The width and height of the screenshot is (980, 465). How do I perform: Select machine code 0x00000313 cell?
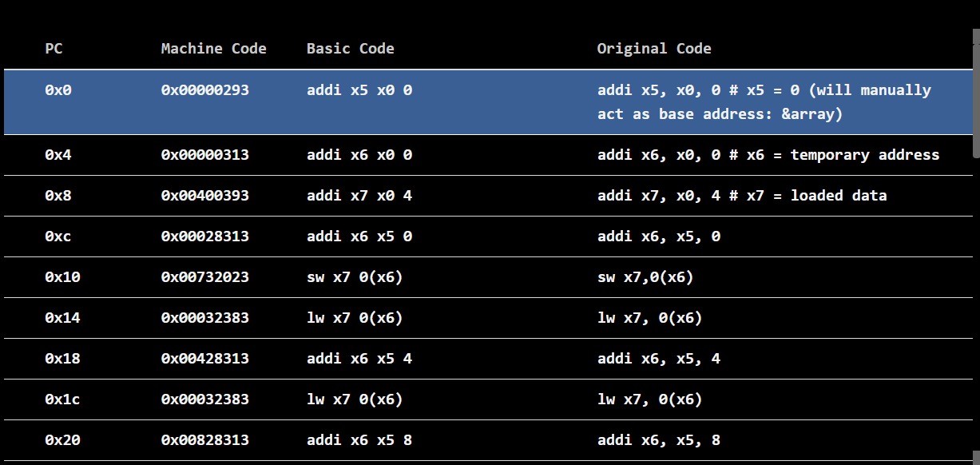coord(204,155)
